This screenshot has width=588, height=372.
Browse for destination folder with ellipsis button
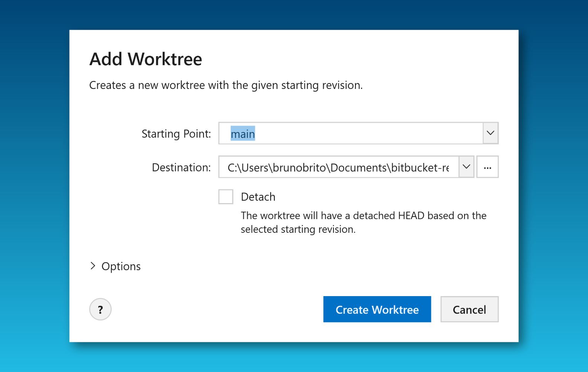pyautogui.click(x=487, y=167)
